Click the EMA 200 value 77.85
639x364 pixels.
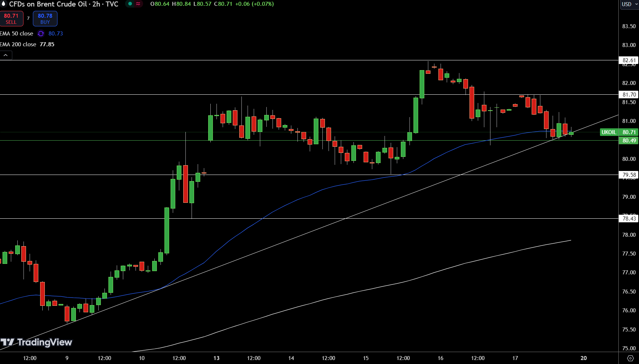(x=47, y=44)
